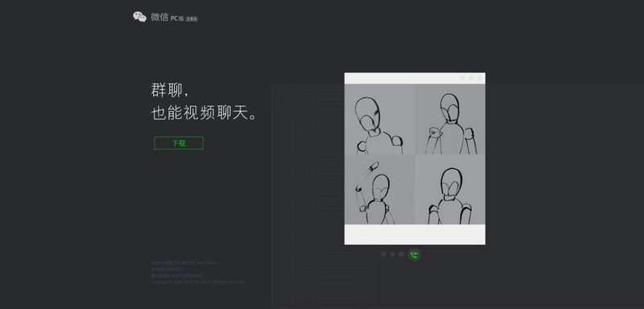Image resolution: width=644 pixels, height=309 pixels.
Task: Open the bottom-right video tile with the standing figure
Action: (x=450, y=189)
